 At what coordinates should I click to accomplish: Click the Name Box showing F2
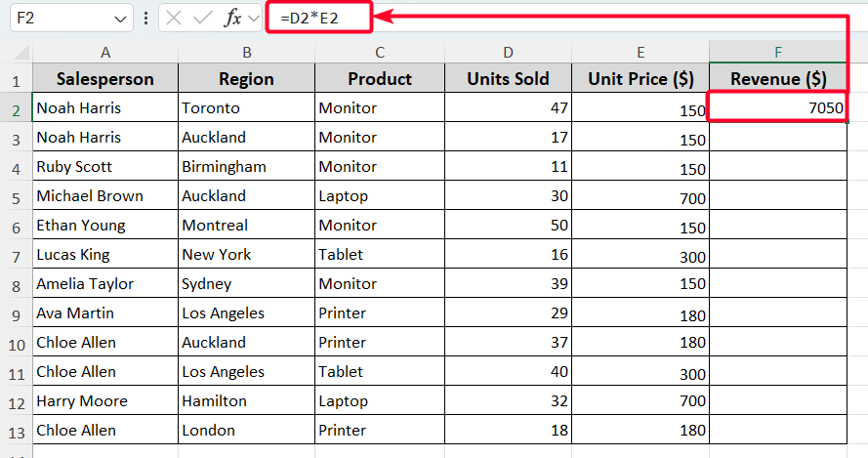click(59, 18)
